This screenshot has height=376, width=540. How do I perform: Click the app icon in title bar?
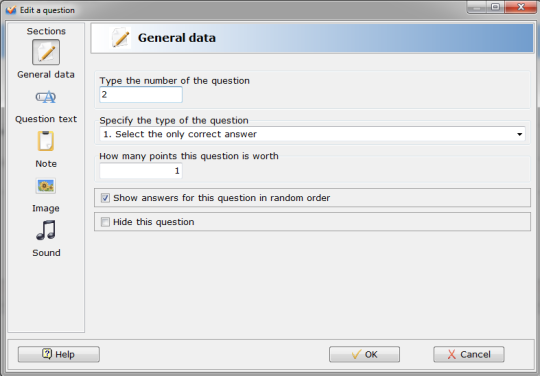tap(11, 10)
